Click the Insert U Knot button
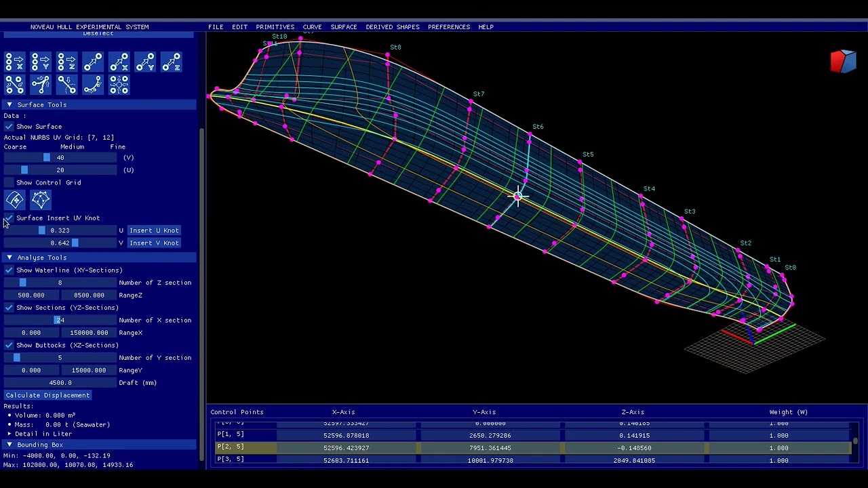Viewport: 868px width, 488px height. tap(154, 230)
